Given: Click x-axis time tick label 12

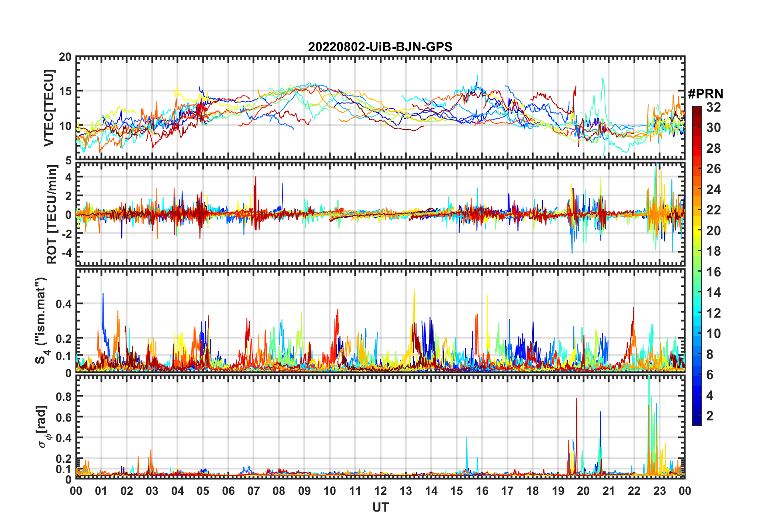Looking at the screenshot, I should tap(380, 491).
